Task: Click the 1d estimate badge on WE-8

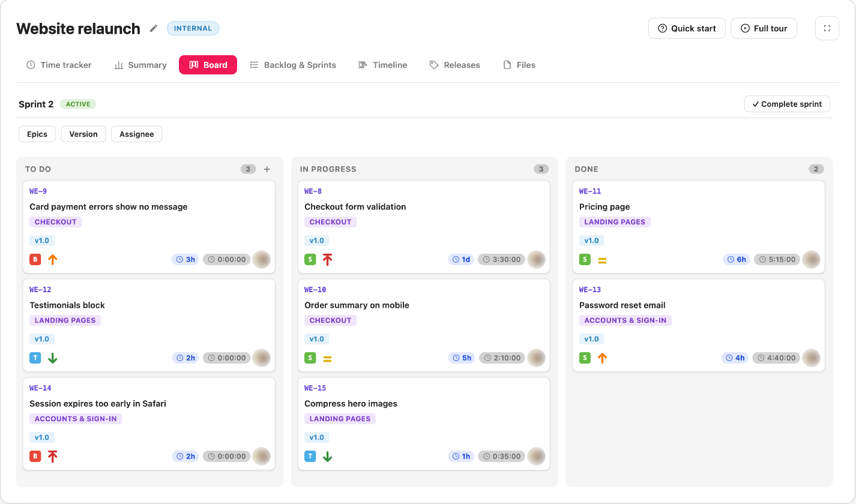Action: [x=461, y=260]
